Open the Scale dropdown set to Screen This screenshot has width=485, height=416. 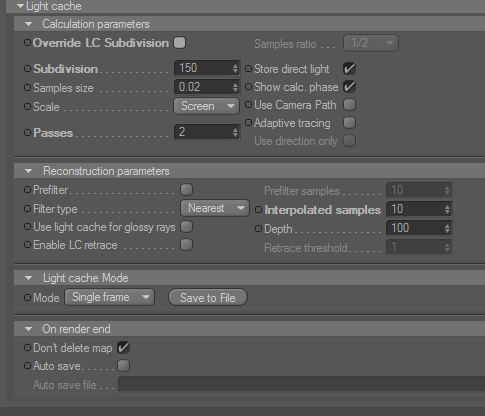(207, 106)
